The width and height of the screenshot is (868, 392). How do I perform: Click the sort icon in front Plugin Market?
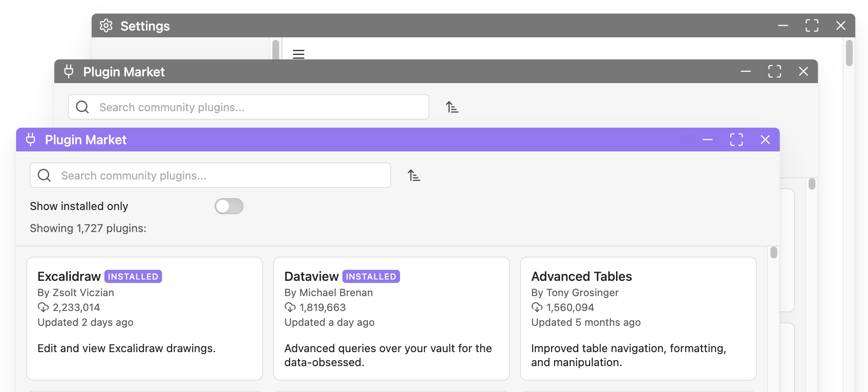coord(414,175)
